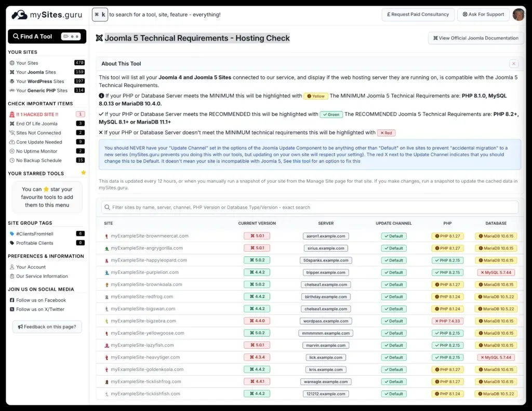Select Core Update Needed in sidebar
The width and height of the screenshot is (532, 411).
[x=39, y=142]
